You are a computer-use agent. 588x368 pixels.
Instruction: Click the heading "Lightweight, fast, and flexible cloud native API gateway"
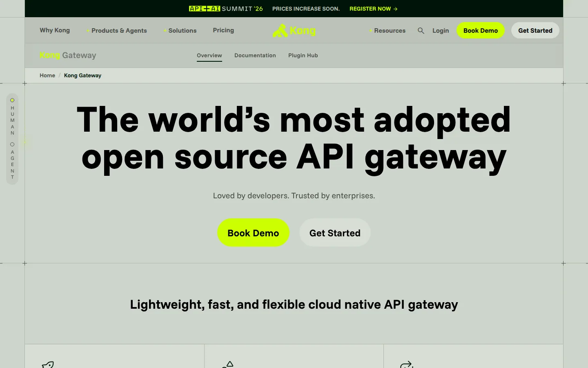click(294, 305)
